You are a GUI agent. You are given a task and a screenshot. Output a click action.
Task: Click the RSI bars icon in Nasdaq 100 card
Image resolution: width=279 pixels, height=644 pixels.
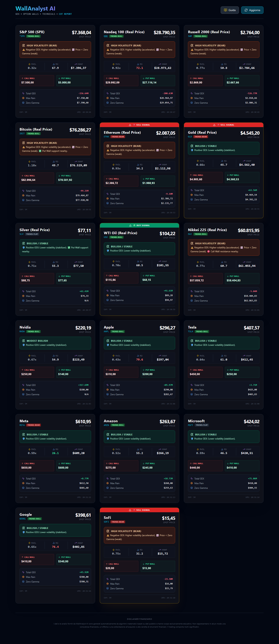click(138, 64)
